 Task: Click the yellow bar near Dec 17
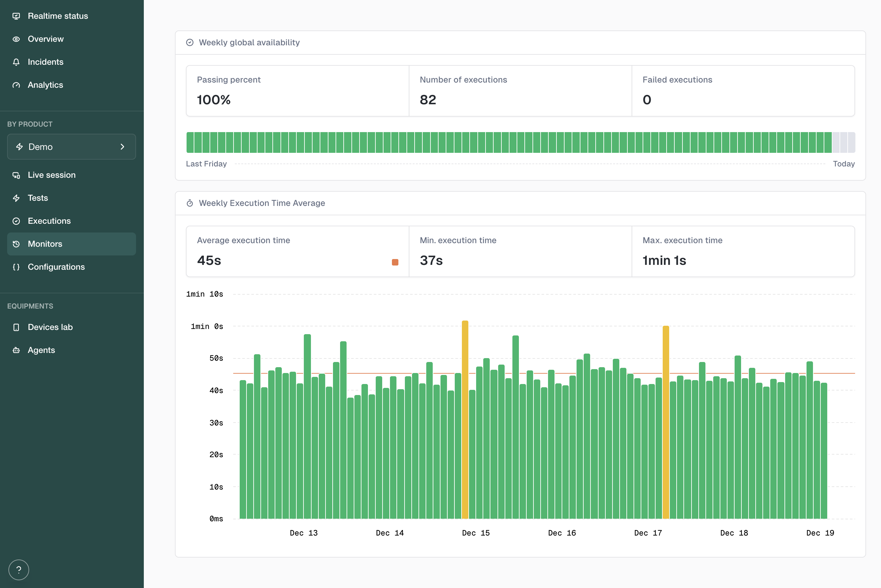coord(666,422)
